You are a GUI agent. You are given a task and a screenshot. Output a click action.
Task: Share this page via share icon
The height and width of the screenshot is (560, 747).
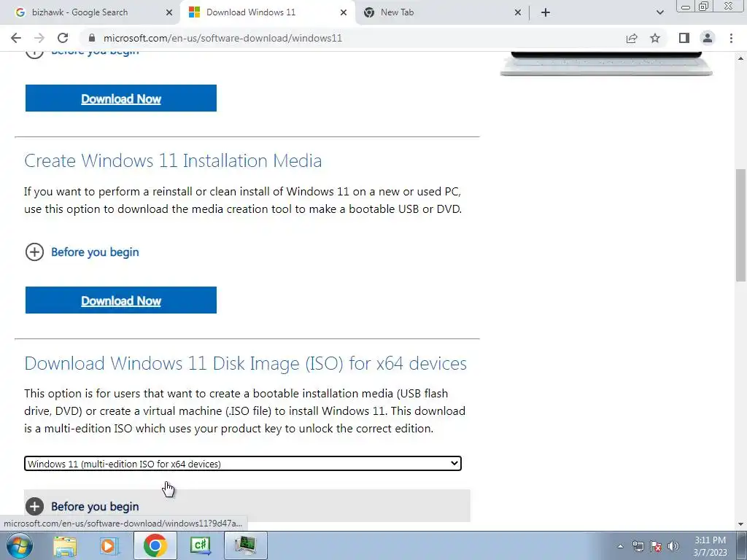click(x=632, y=38)
